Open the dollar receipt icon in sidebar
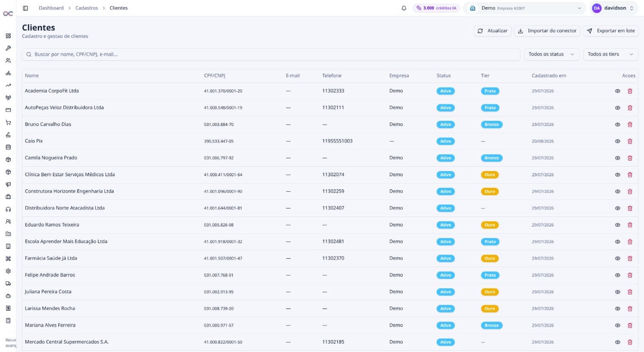This screenshot has height=352, width=644. [x=8, y=308]
